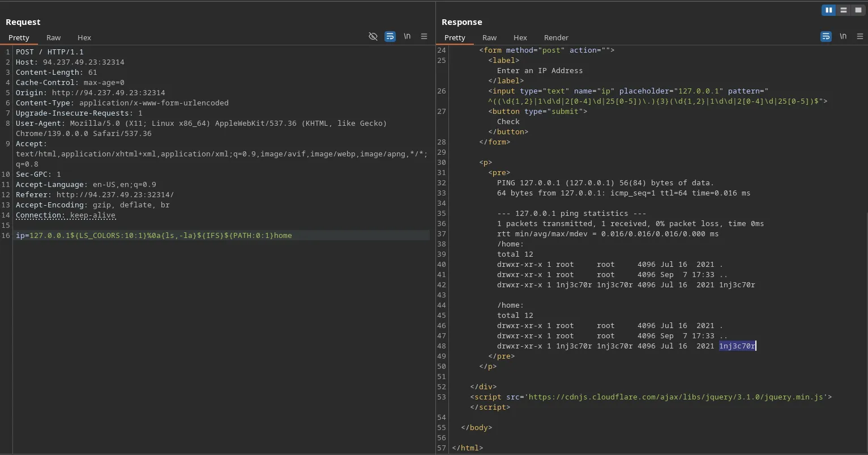Viewport: 868px width, 455px height.
Task: Click the button type="submit" tag line
Action: (x=538, y=111)
